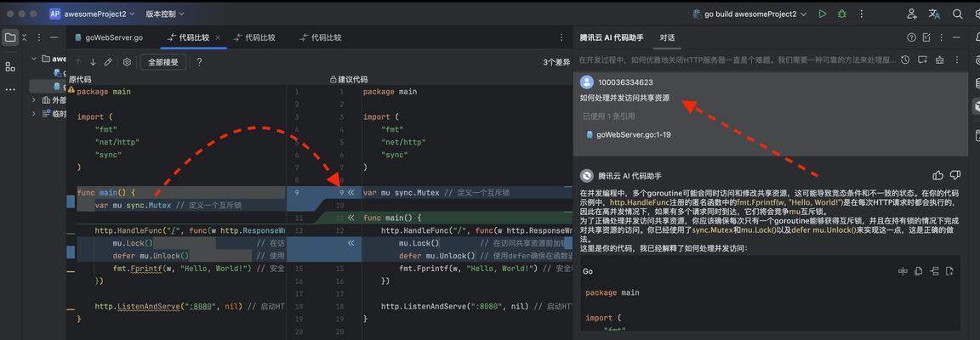
Task: Create a new file from the Go code block
Action: click(949, 271)
